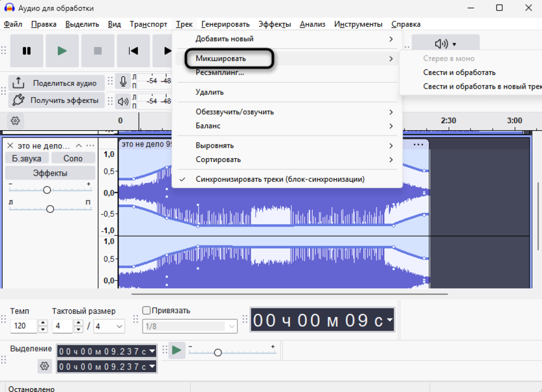This screenshot has width=542, height=392.
Task: Open the time signature denominator dropdown
Action: 109,326
